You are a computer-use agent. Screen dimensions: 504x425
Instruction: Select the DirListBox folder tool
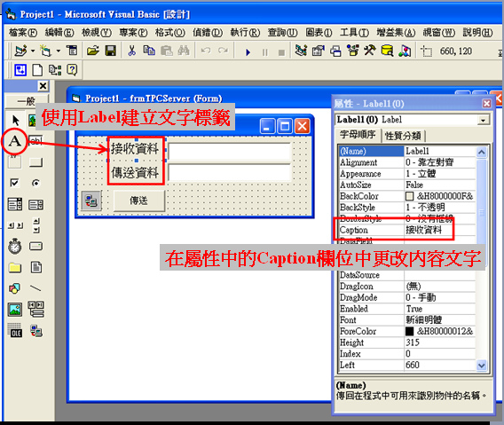tap(15, 267)
